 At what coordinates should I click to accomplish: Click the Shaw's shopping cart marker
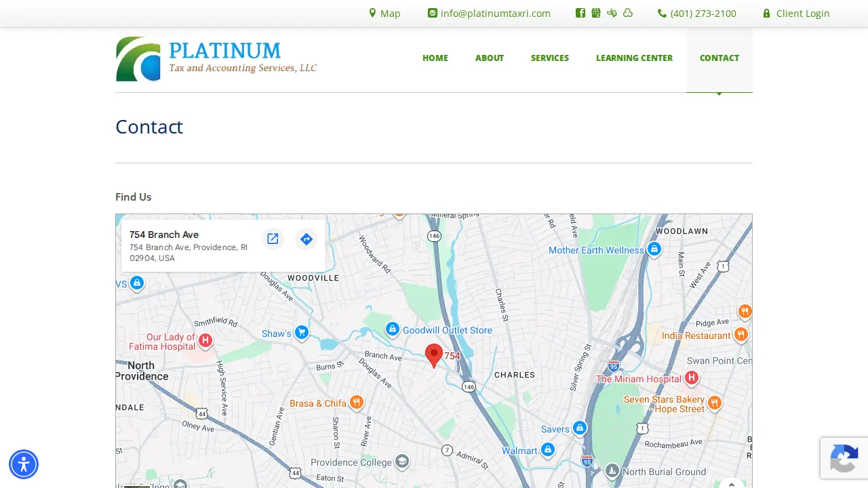302,333
